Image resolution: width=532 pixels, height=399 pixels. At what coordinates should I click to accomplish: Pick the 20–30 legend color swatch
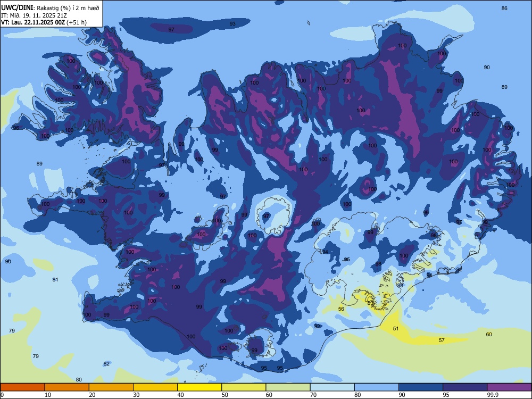111,387
